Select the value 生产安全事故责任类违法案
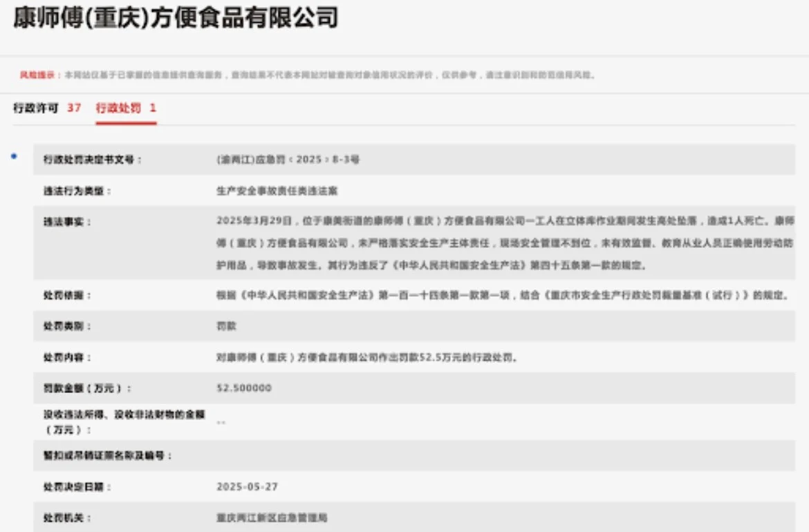The width and height of the screenshot is (809, 532). 277,191
